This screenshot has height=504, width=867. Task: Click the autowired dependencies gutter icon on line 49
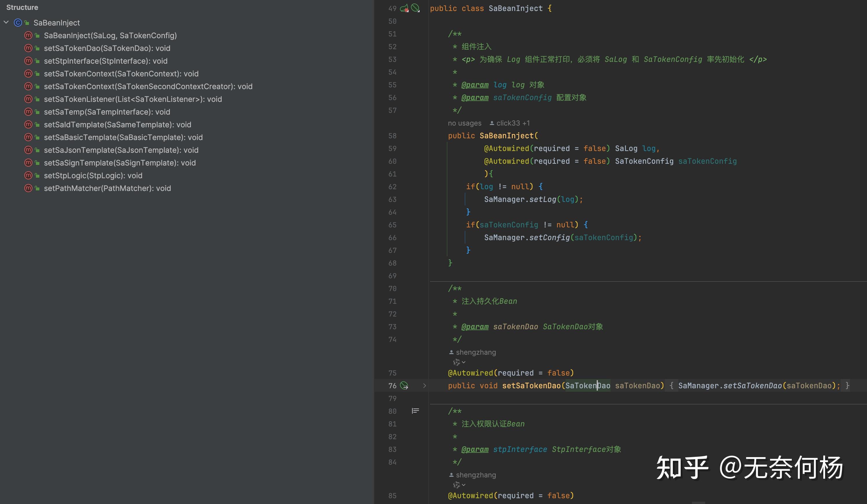tap(416, 8)
